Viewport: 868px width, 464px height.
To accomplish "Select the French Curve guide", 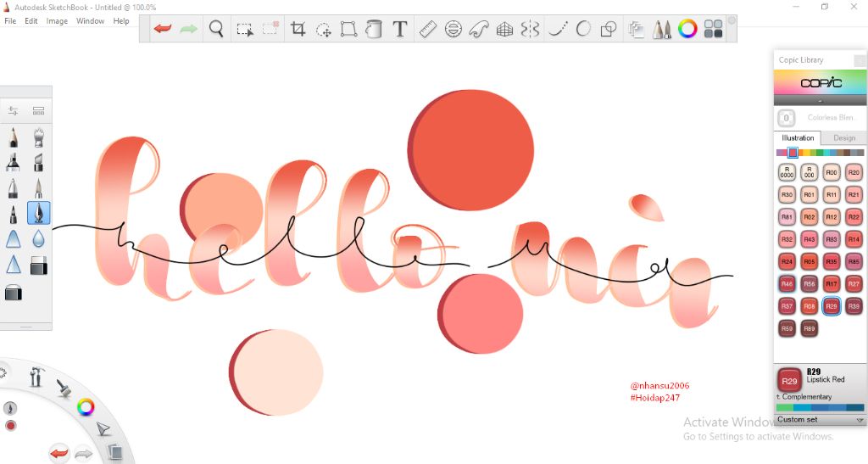I will tap(479, 29).
